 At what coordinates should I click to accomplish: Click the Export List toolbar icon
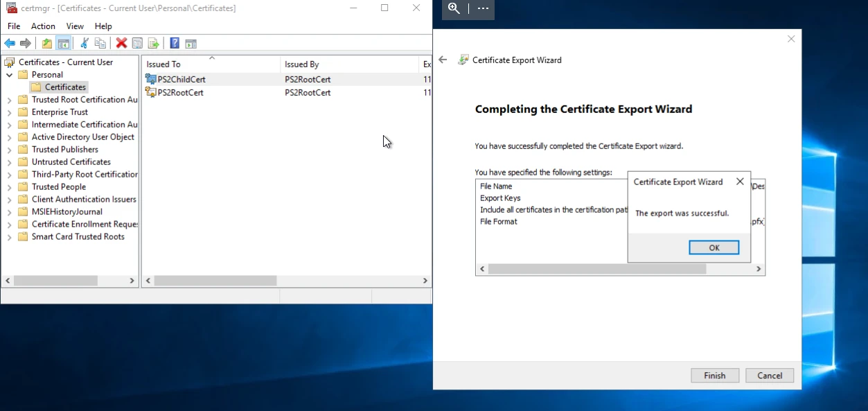tap(153, 43)
